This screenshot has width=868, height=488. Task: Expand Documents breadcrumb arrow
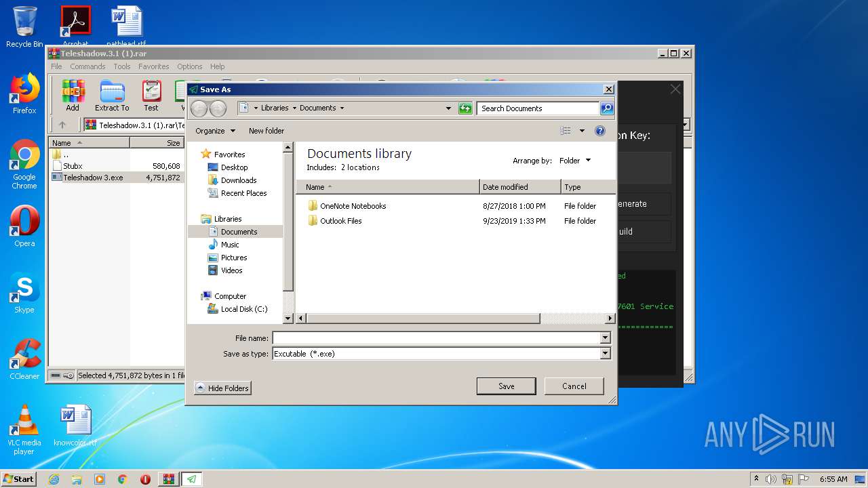point(342,108)
